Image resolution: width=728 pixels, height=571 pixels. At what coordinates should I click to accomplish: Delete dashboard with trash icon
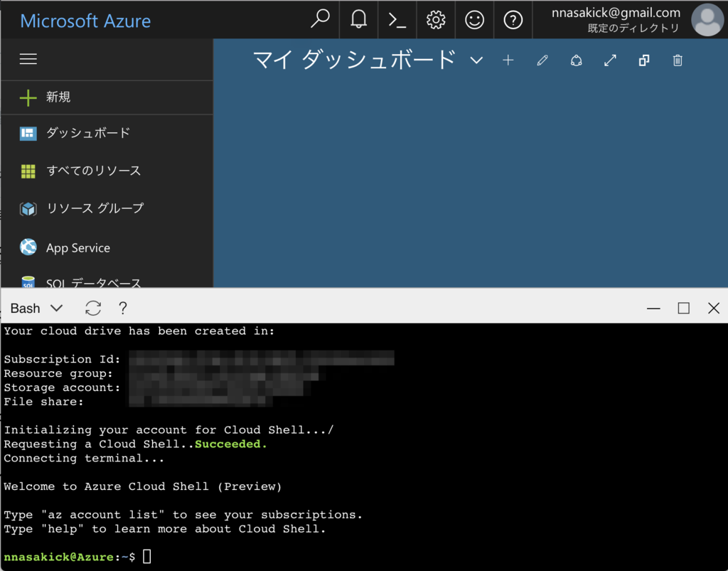point(678,60)
